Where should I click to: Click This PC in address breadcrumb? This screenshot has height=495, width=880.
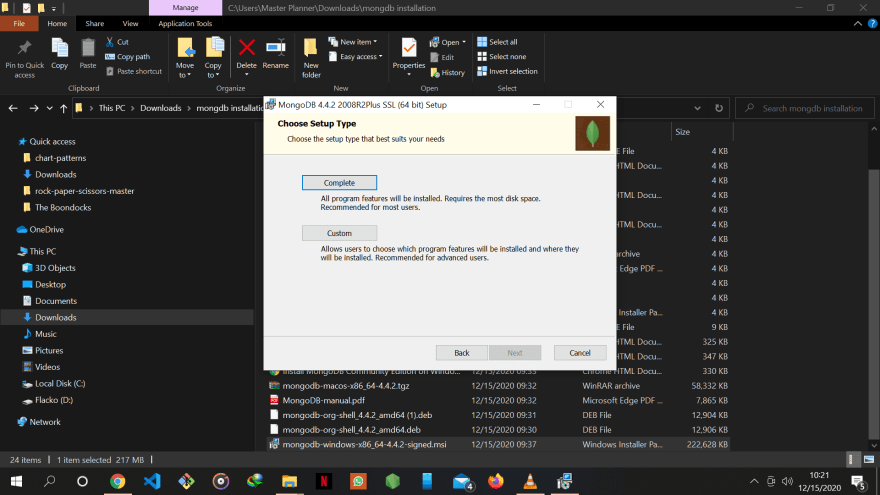[112, 108]
